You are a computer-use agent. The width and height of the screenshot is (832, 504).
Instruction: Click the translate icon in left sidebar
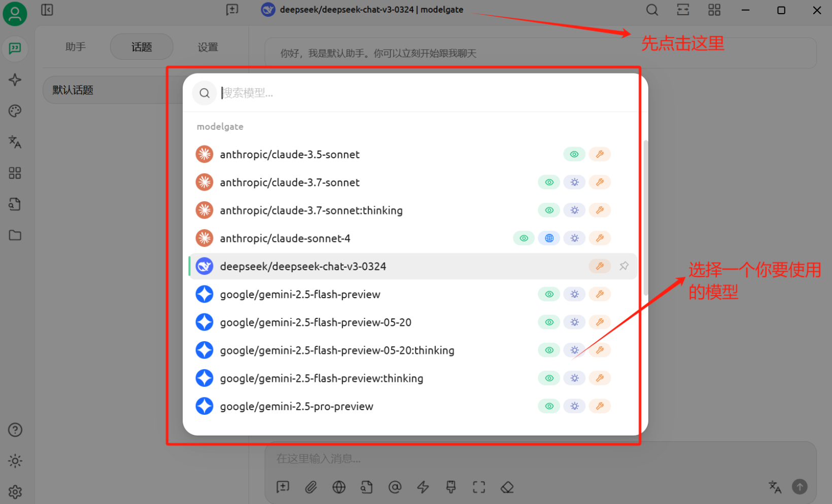pos(15,142)
